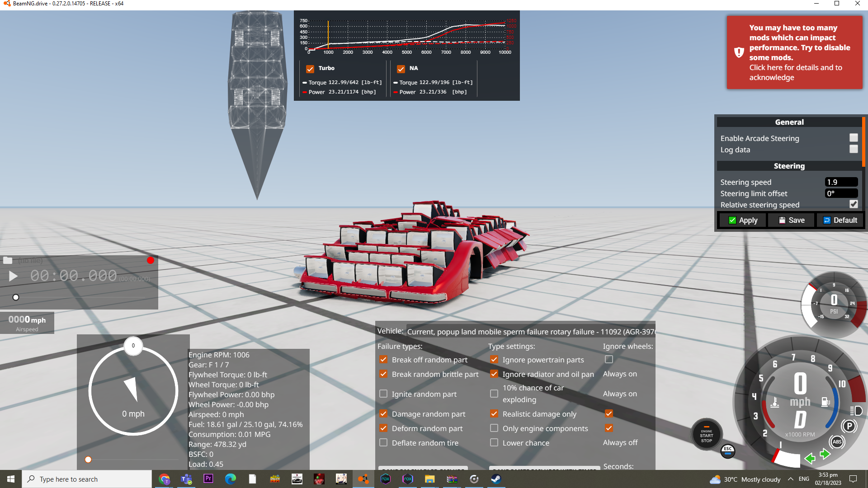The image size is (868, 488).
Task: Click Default button in steering panel
Action: coord(840,220)
